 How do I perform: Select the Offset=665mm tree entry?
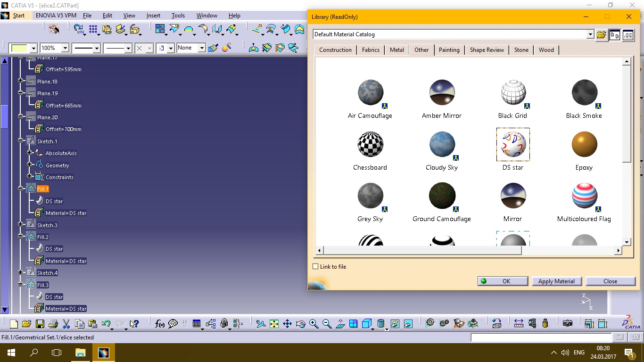click(63, 105)
